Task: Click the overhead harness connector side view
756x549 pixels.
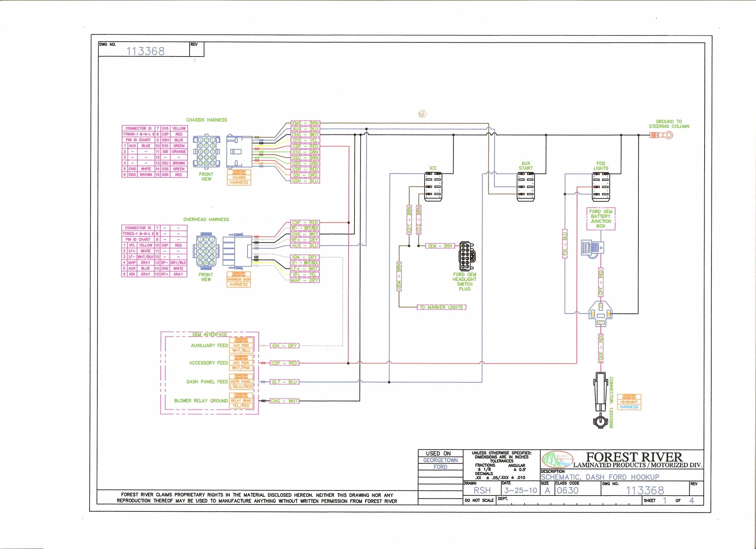Action: (x=237, y=251)
